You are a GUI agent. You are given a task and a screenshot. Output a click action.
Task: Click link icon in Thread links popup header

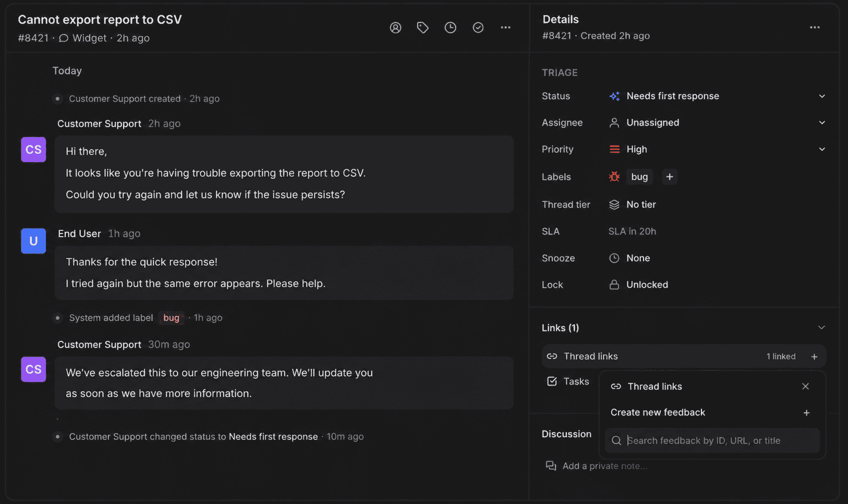click(616, 386)
